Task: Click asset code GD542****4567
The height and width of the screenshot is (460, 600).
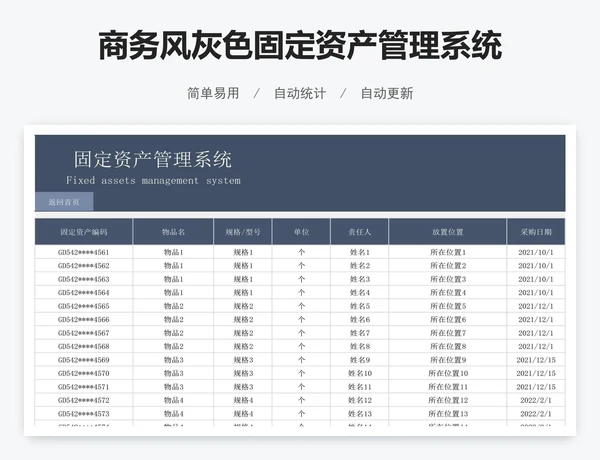Action: 84,333
